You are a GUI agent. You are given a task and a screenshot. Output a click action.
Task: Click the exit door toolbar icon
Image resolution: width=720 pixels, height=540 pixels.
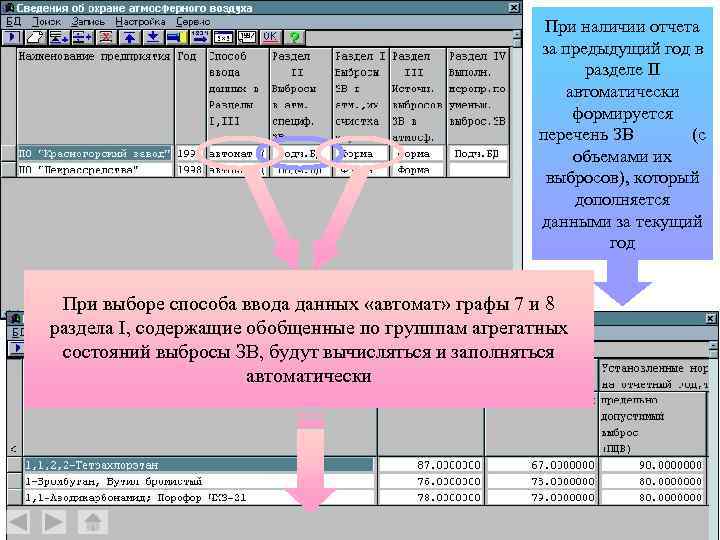tap(12, 37)
